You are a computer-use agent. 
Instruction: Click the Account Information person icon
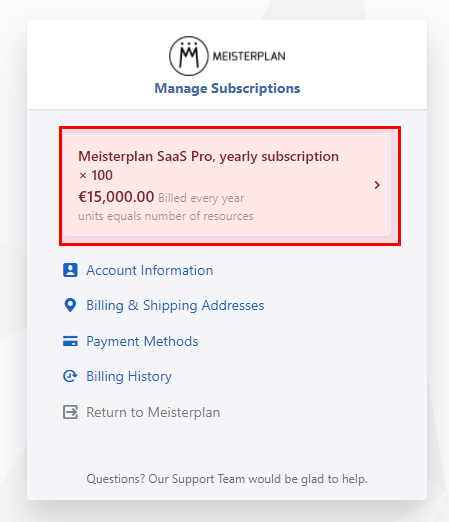coord(70,270)
